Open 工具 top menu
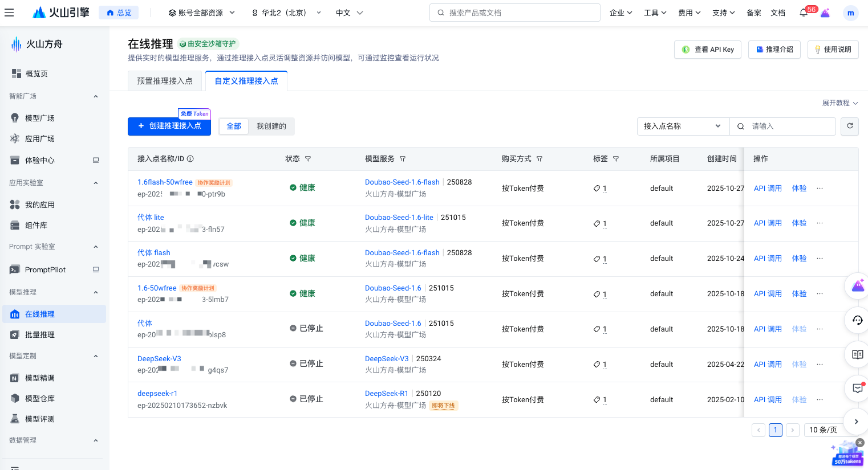This screenshot has height=470, width=868. pyautogui.click(x=655, y=13)
